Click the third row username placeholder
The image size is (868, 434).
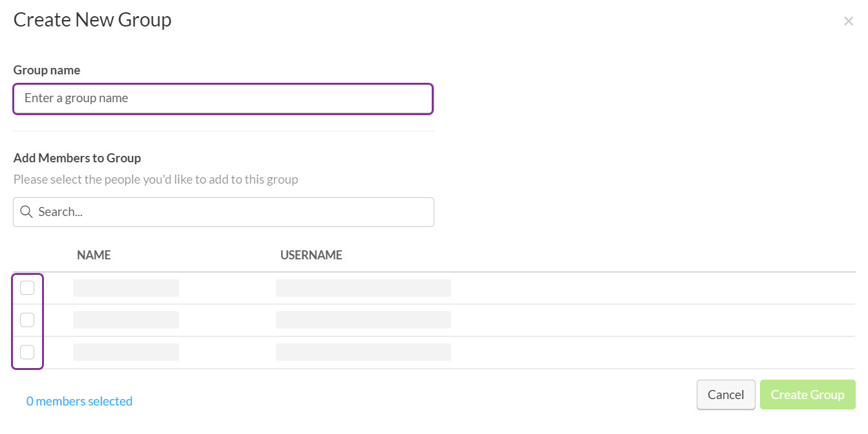[363, 352]
